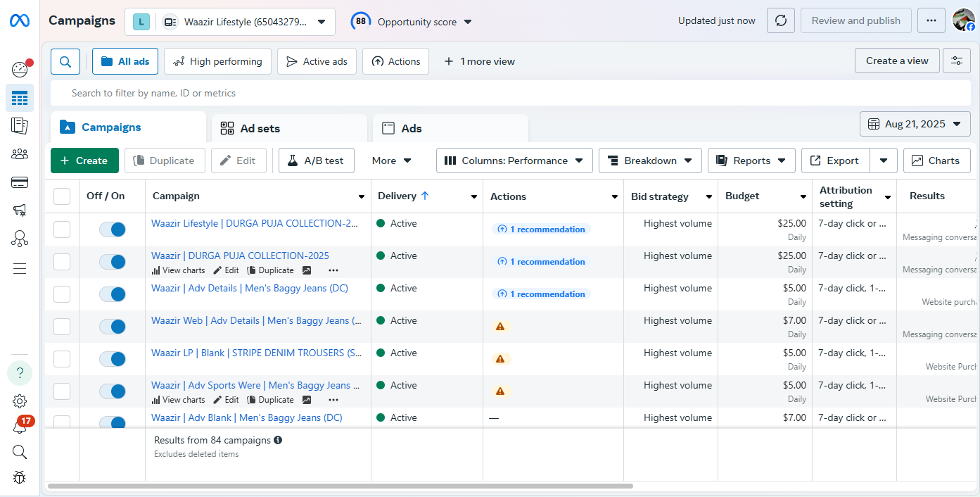Click the refresh data icon button
The width and height of the screenshot is (980, 497).
[x=780, y=21]
